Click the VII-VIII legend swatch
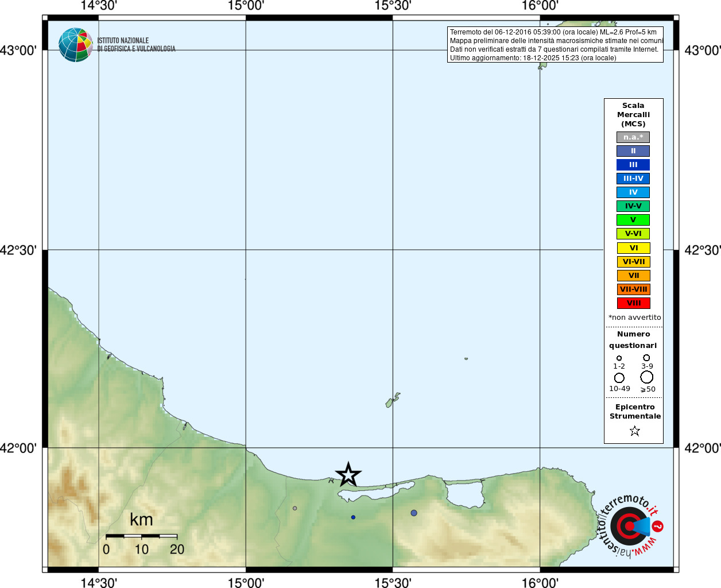Image resolution: width=721 pixels, height=588 pixels. pyautogui.click(x=633, y=289)
